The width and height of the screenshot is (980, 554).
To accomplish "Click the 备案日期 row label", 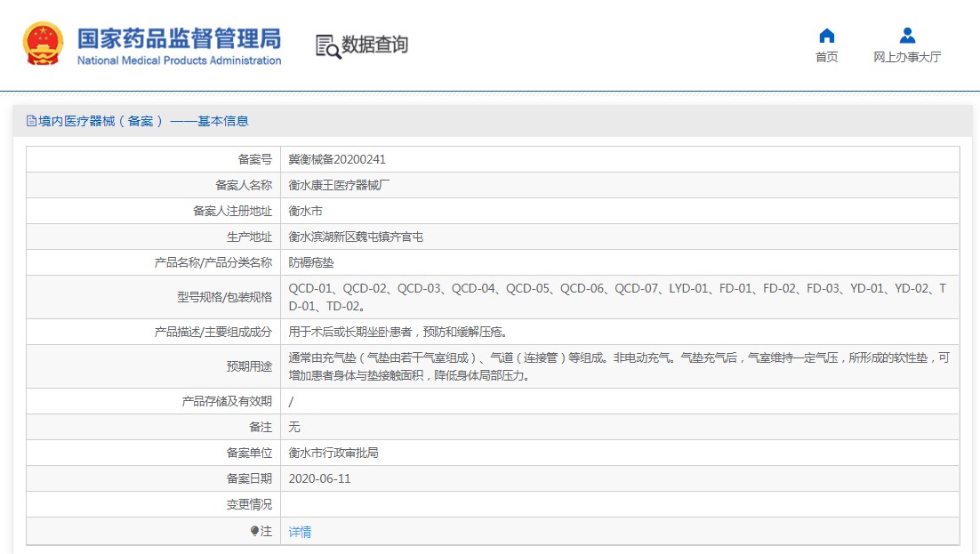I will pyautogui.click(x=249, y=478).
